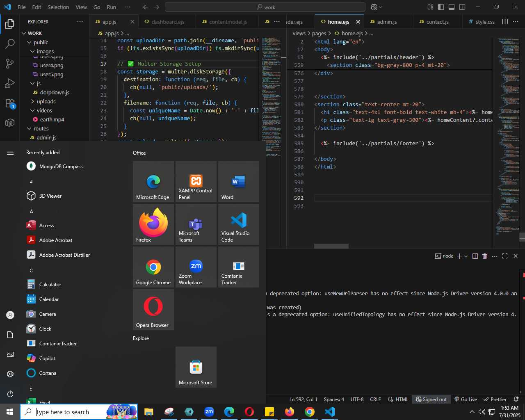Go forward using the title bar arrow

coord(156,7)
